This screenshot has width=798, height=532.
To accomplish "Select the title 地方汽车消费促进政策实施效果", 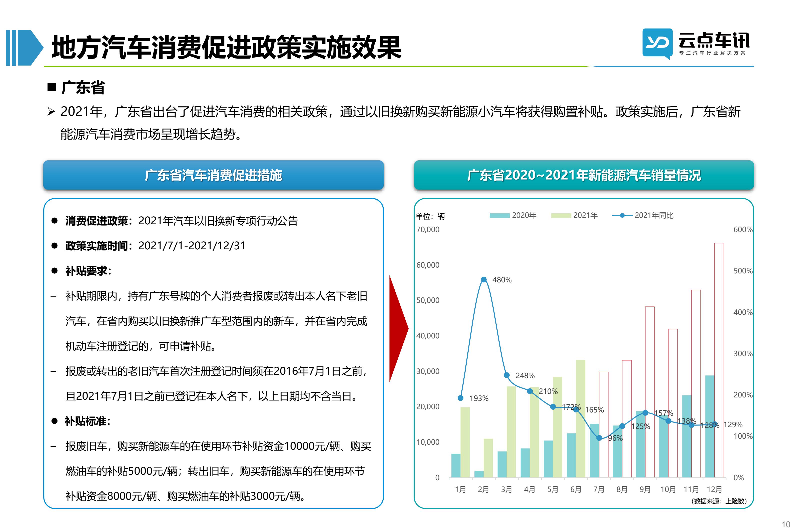I will [226, 48].
